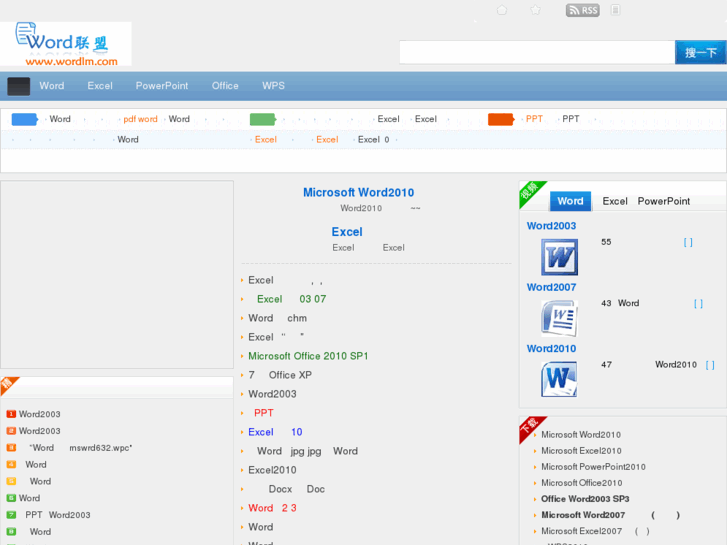This screenshot has width=727, height=545.
Task: Open ranked item with 'mswrd632.wpc'
Action: [81, 448]
